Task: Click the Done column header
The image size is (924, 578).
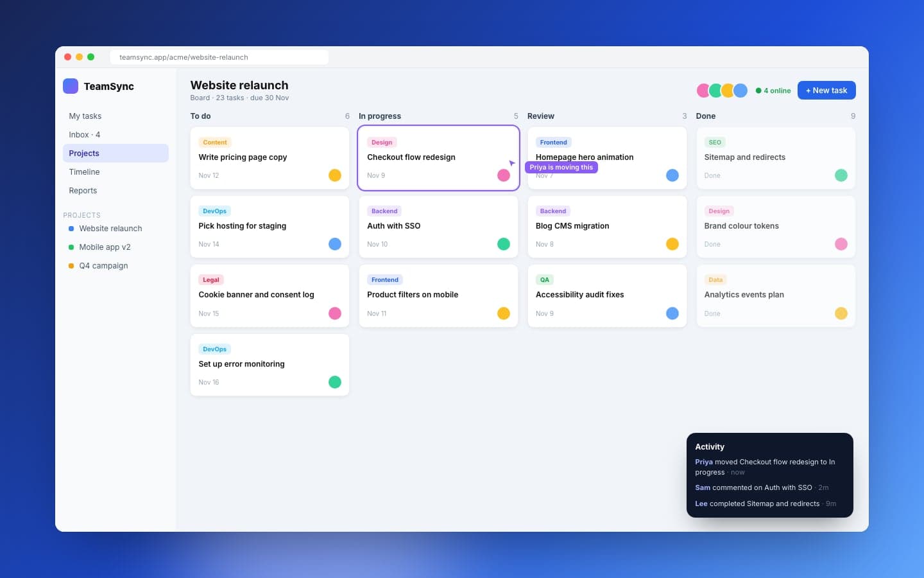Action: coord(706,116)
